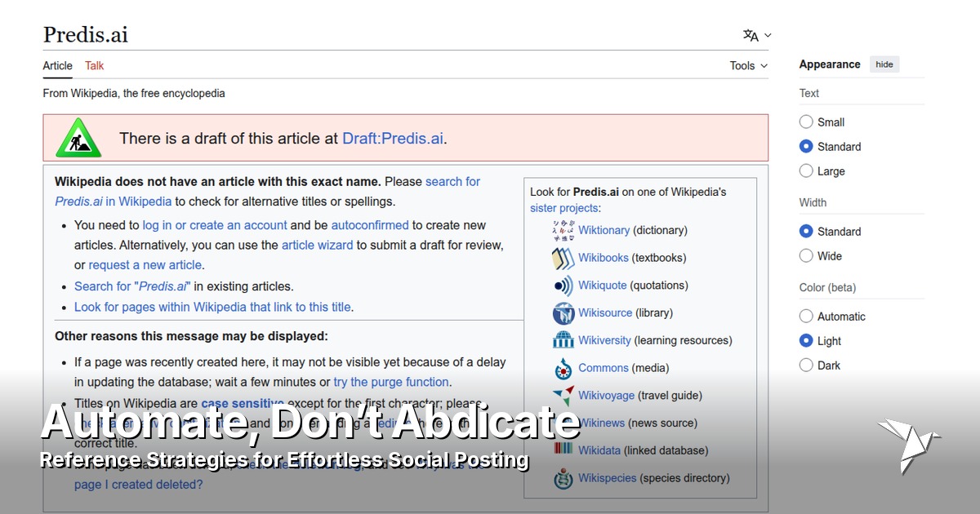
Task: Hide the Appearance panel
Action: 884,64
